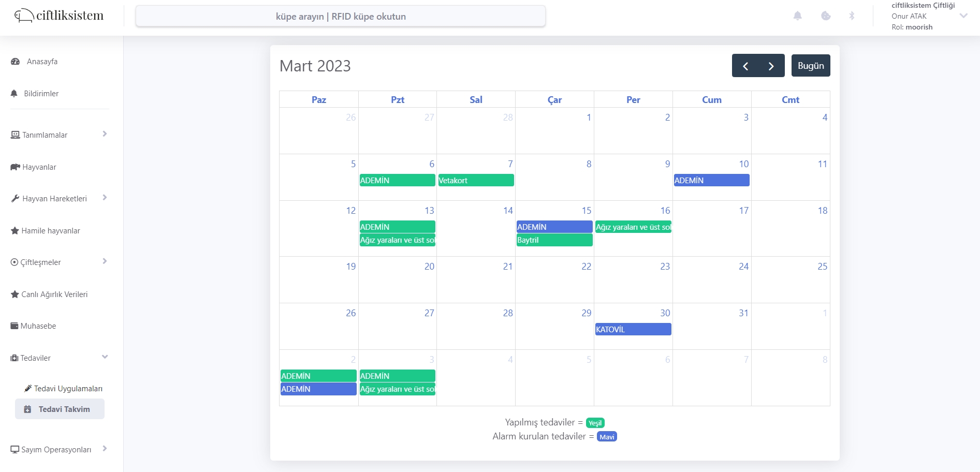Click the Bluetooth icon in the top bar

click(852, 16)
